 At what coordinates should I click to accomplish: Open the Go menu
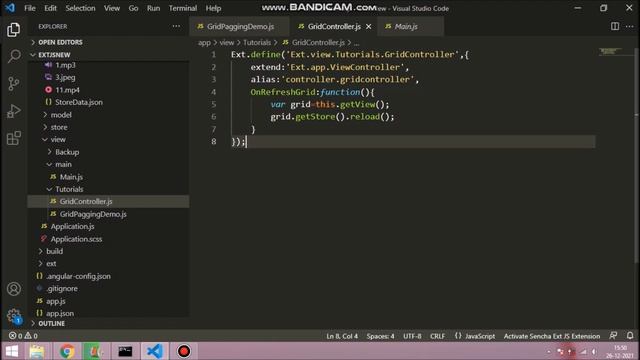point(133,8)
